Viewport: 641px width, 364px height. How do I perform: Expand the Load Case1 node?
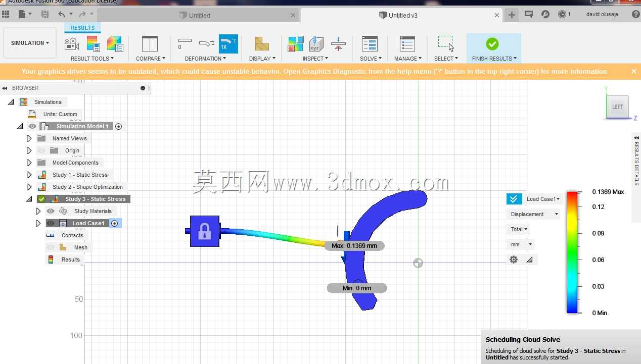point(38,223)
